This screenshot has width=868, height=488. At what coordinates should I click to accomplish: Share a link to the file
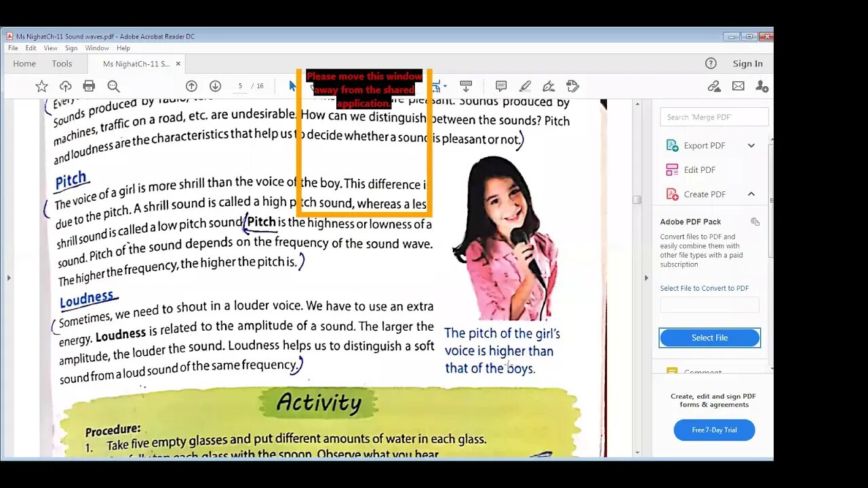714,86
